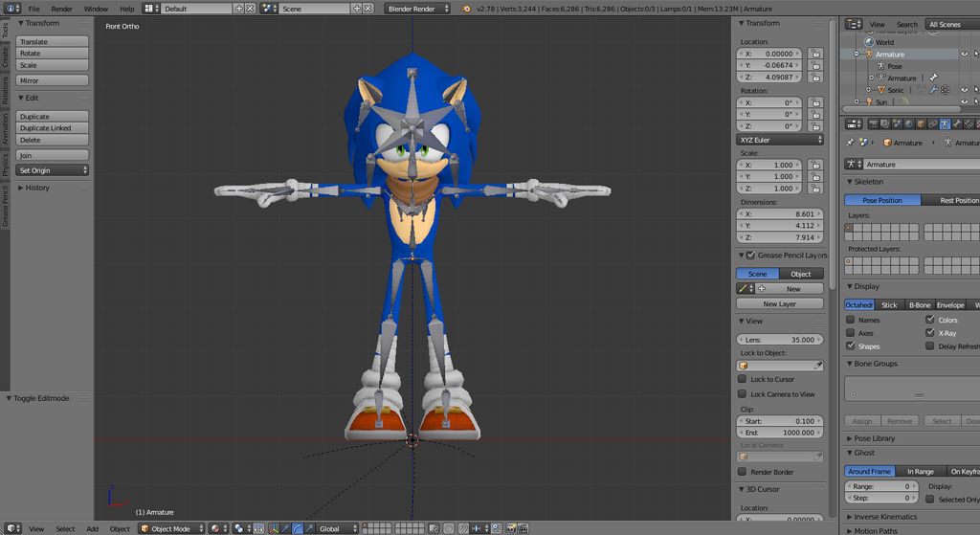Open the Bone properties tab icon
The height and width of the screenshot is (535, 980).
coord(957,123)
